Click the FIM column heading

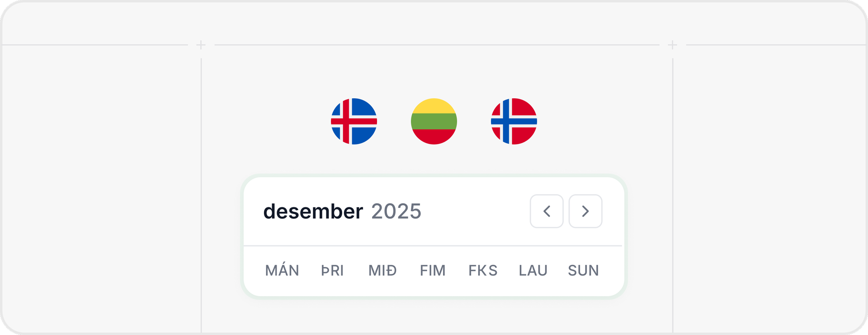(x=433, y=270)
